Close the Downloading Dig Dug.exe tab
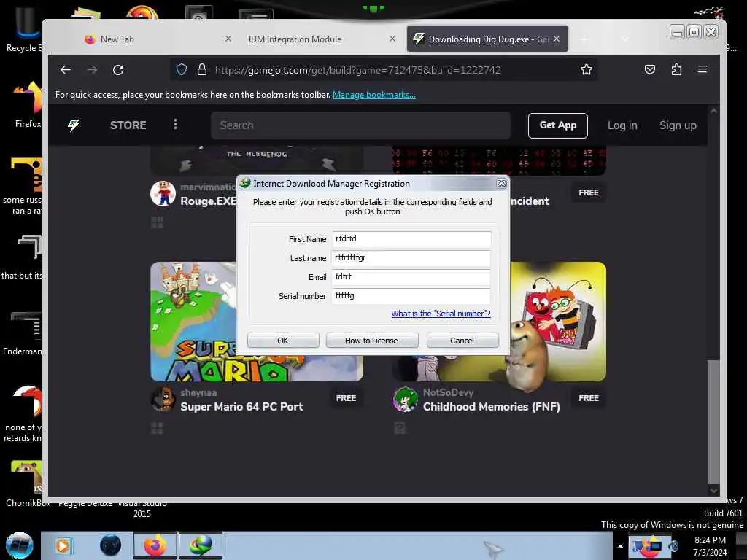Viewport: 747px width, 560px height. [557, 39]
